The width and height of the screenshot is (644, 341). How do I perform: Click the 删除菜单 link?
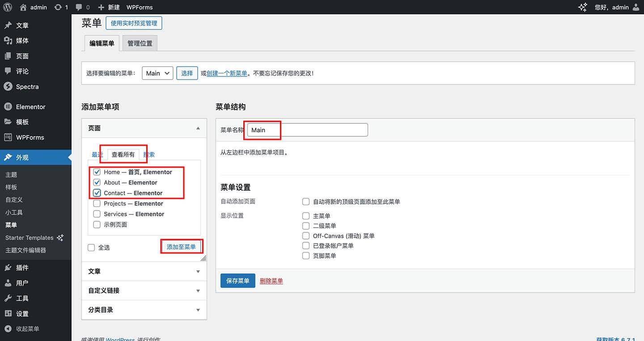271,281
